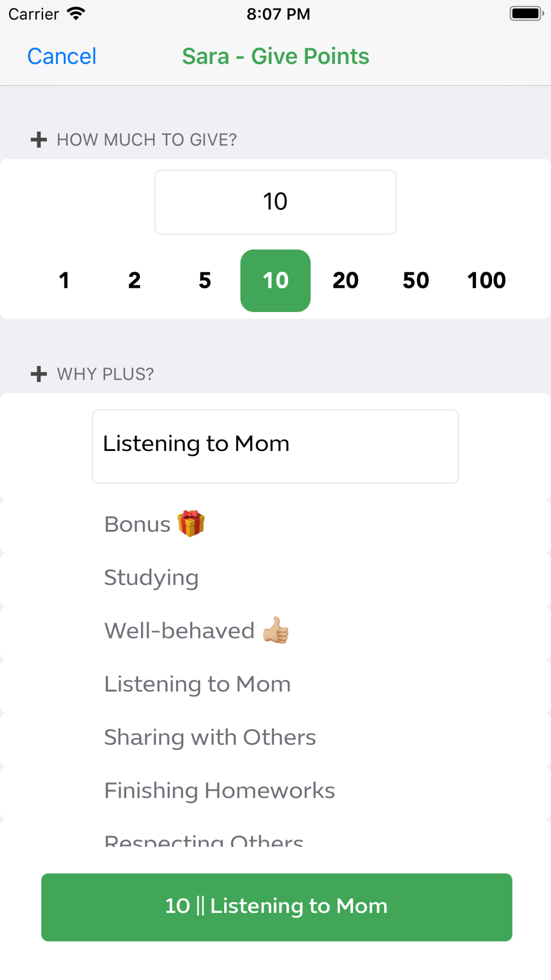Choose 50 points amount

(416, 281)
